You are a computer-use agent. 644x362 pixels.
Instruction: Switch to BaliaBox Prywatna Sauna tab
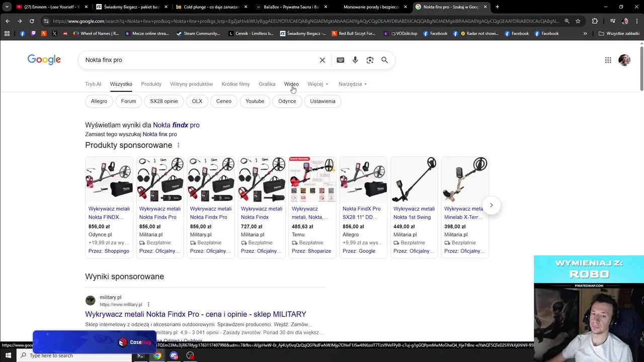(x=291, y=7)
